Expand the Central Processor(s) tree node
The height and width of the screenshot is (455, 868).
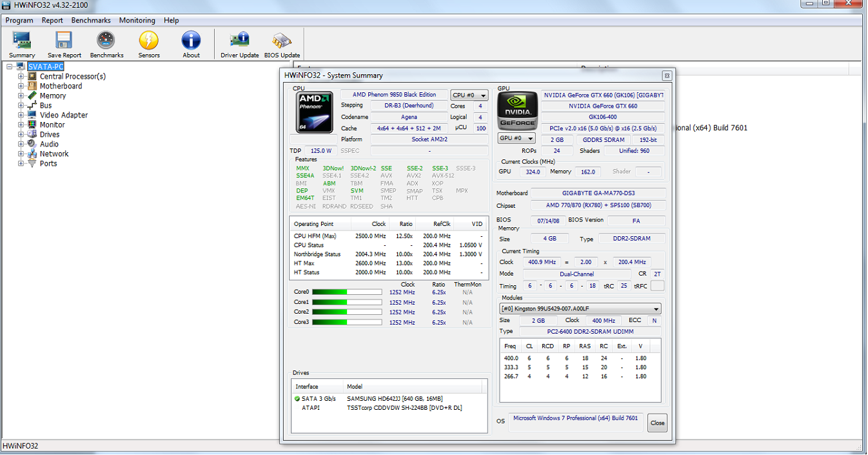pyautogui.click(x=21, y=76)
